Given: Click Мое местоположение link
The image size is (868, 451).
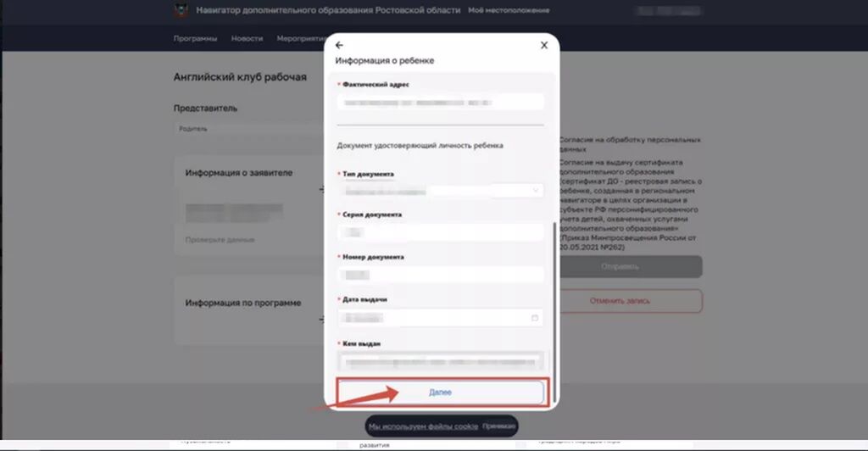Looking at the screenshot, I should point(509,10).
